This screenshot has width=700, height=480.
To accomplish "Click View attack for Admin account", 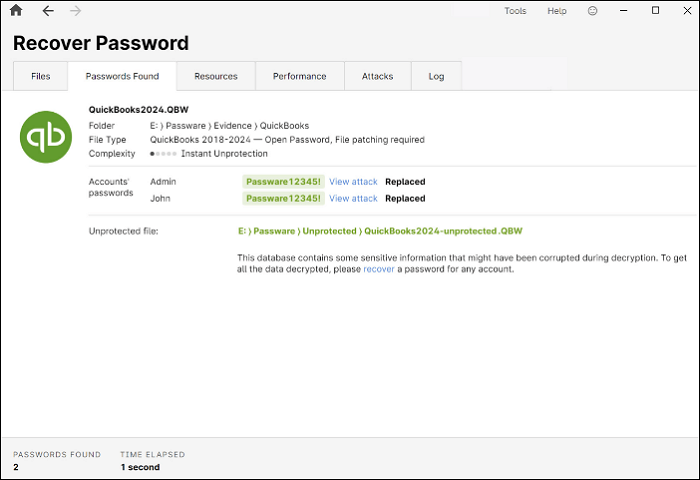I will (x=353, y=182).
